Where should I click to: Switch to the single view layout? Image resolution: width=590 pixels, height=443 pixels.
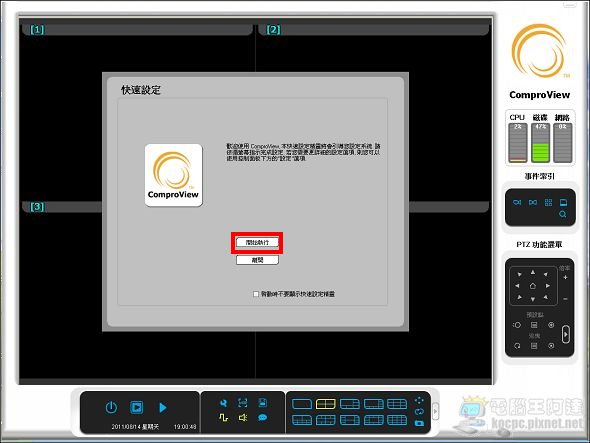pyautogui.click(x=302, y=404)
